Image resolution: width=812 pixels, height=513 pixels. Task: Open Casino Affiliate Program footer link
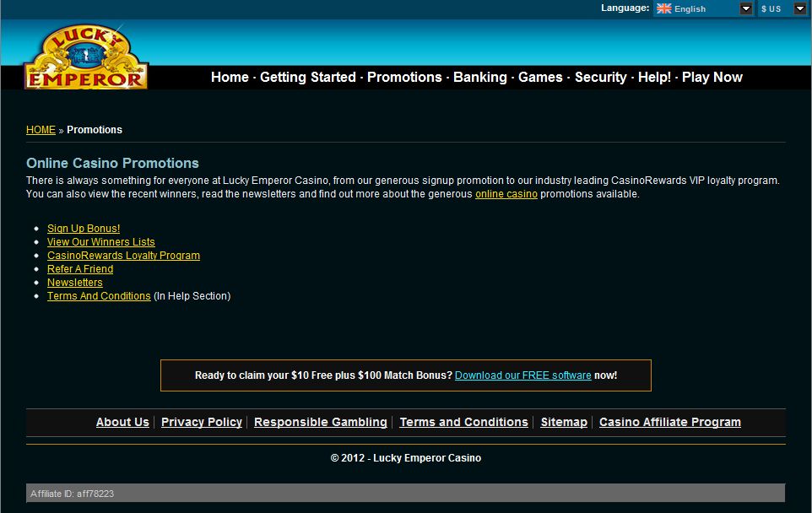tap(670, 422)
